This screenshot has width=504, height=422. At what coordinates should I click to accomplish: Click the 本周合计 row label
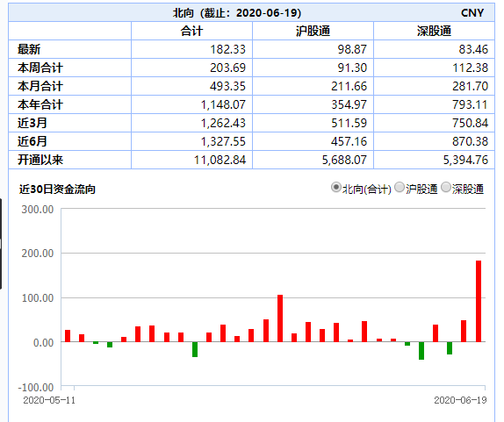point(40,68)
